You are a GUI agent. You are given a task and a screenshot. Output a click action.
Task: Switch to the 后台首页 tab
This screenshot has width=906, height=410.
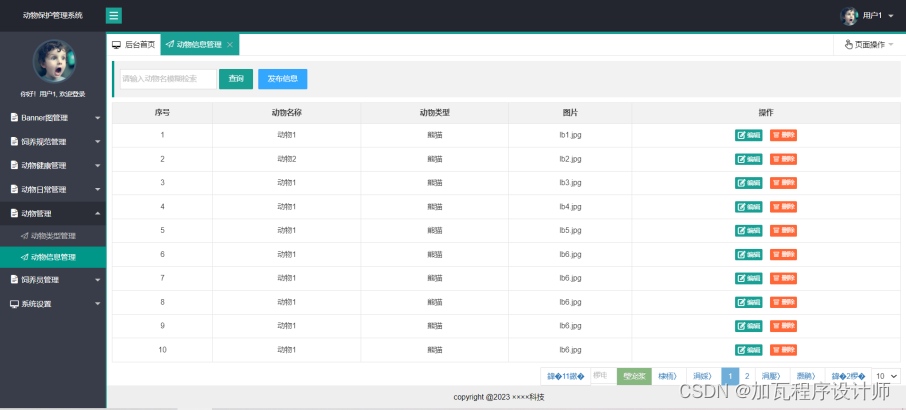click(x=133, y=44)
